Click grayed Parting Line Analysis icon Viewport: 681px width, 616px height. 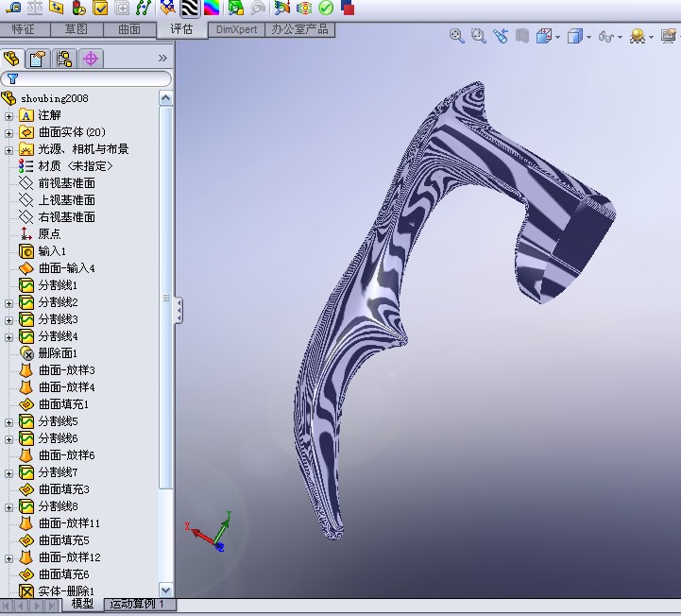(258, 8)
